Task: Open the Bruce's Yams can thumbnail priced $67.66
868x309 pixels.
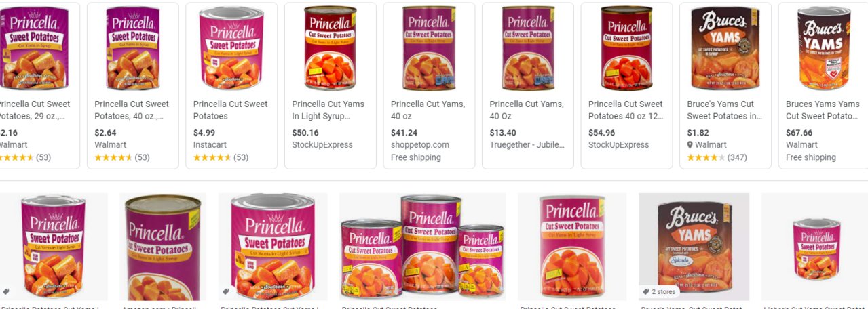Action: click(824, 48)
